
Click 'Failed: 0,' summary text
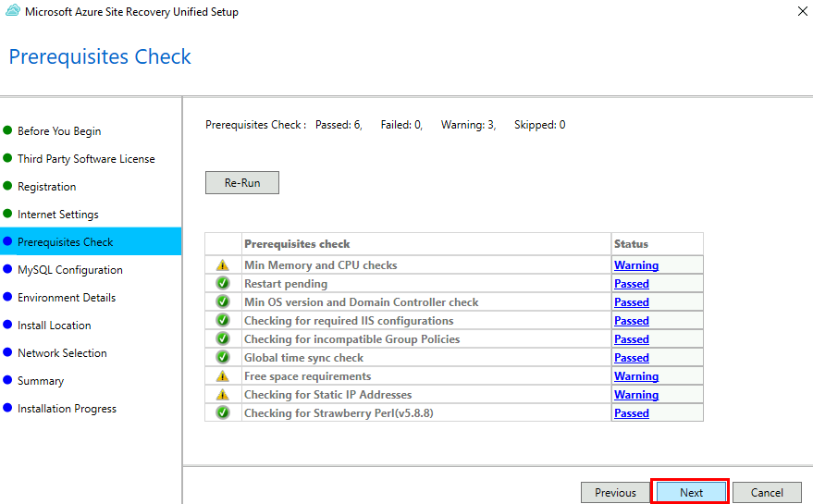point(401,125)
